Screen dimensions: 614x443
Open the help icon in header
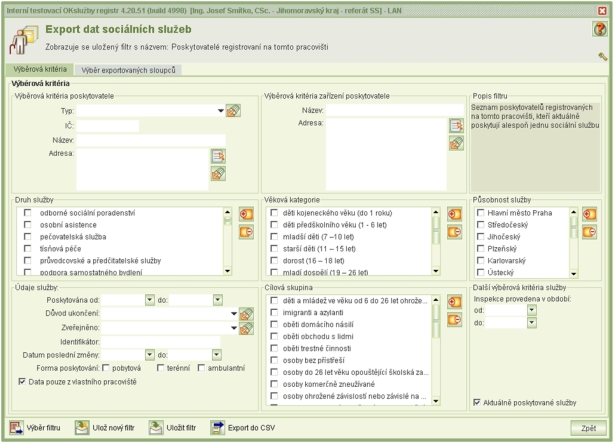coord(600,29)
